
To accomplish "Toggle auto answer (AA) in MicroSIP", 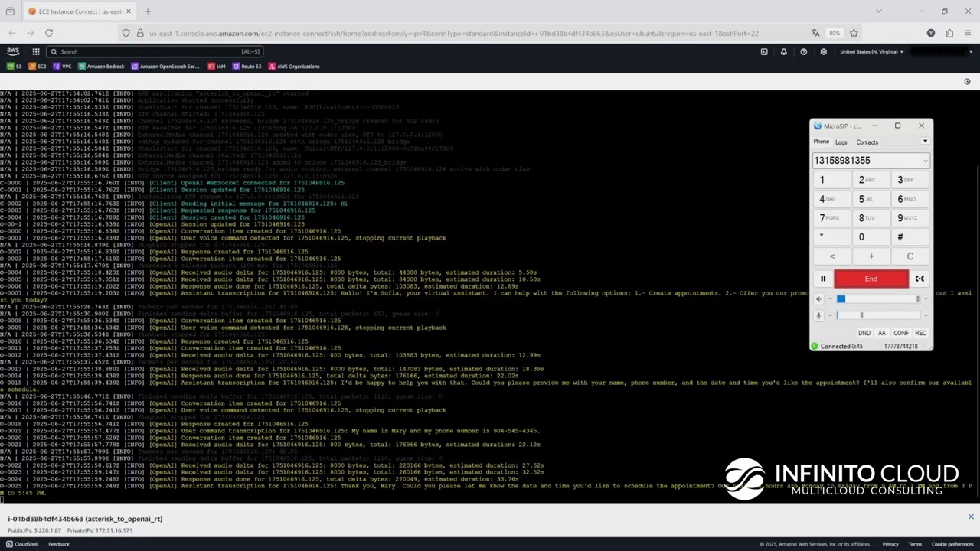I will [x=881, y=333].
